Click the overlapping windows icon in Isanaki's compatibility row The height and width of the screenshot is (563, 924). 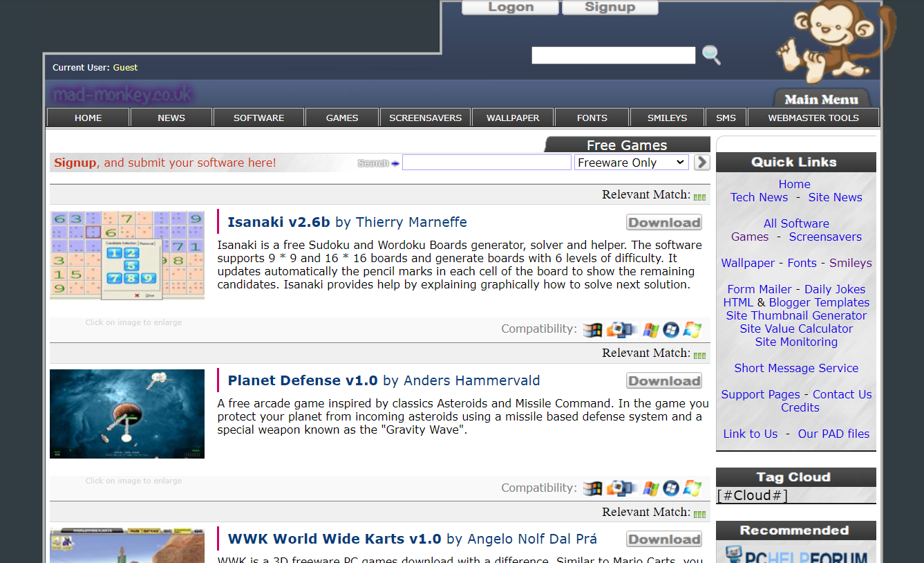coord(621,330)
